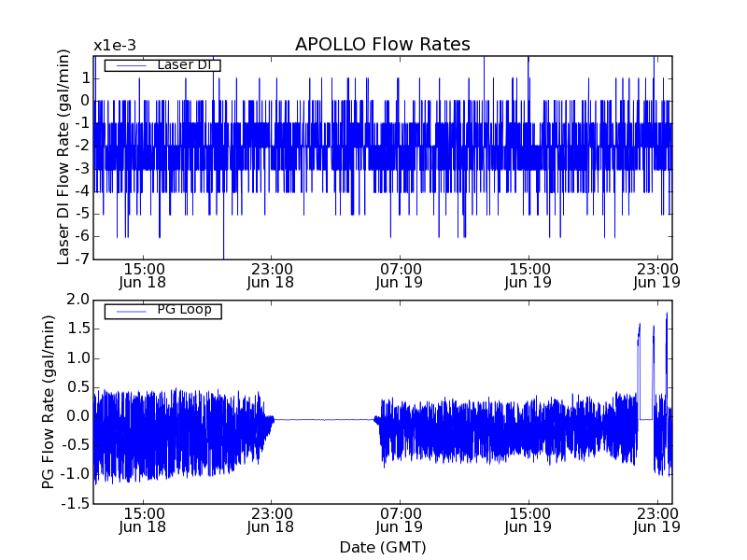The image size is (747, 560).
Task: Click "23:00 Jun 18" under the PG Loop plot
Action: pyautogui.click(x=271, y=521)
